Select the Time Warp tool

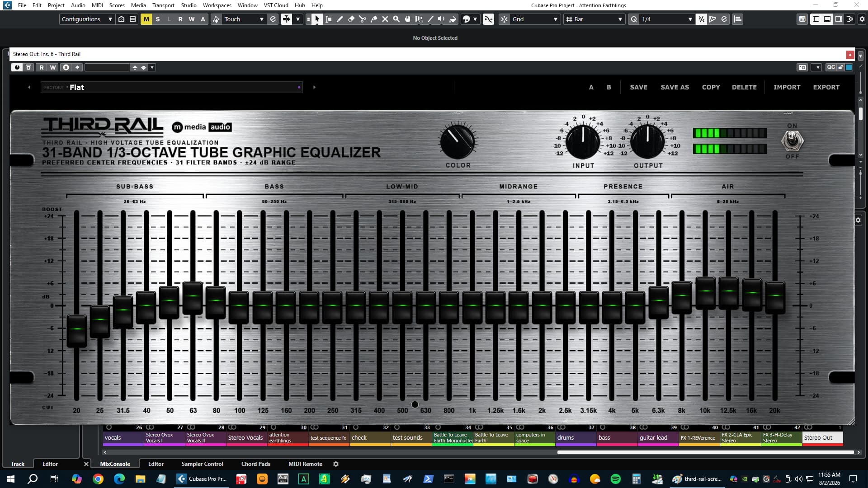click(x=419, y=19)
